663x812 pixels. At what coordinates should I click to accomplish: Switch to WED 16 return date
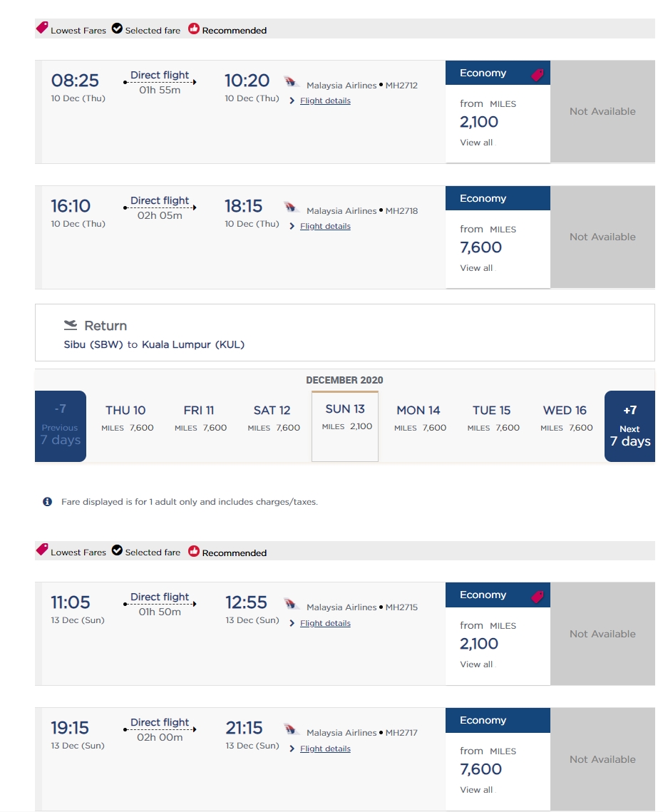(565, 418)
